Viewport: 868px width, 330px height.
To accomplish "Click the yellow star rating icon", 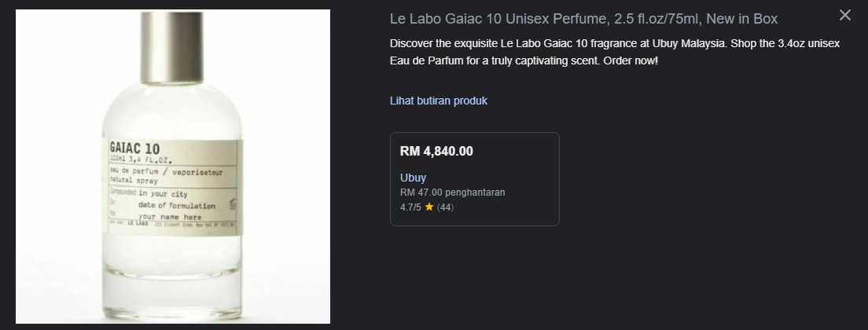I will pyautogui.click(x=429, y=207).
